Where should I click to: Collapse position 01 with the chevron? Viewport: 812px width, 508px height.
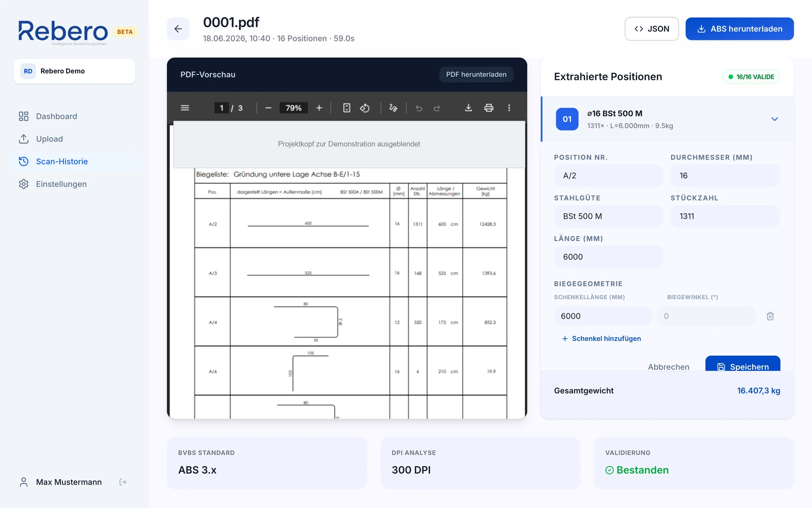(x=774, y=119)
